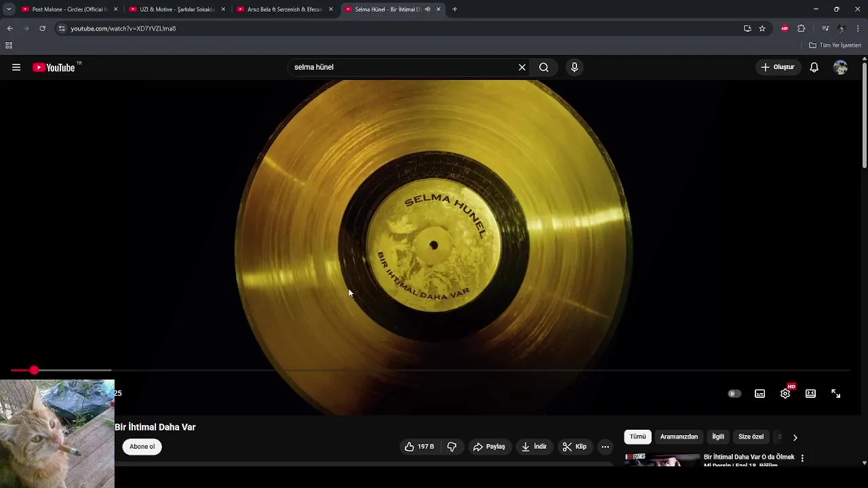The height and width of the screenshot is (488, 868).
Task: Open the red adblock extension icon
Action: (785, 28)
